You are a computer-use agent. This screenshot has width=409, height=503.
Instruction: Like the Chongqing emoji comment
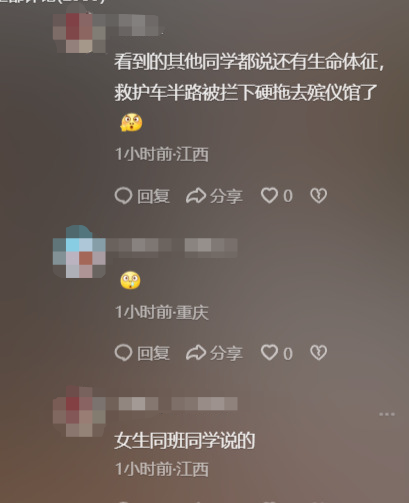click(x=269, y=353)
